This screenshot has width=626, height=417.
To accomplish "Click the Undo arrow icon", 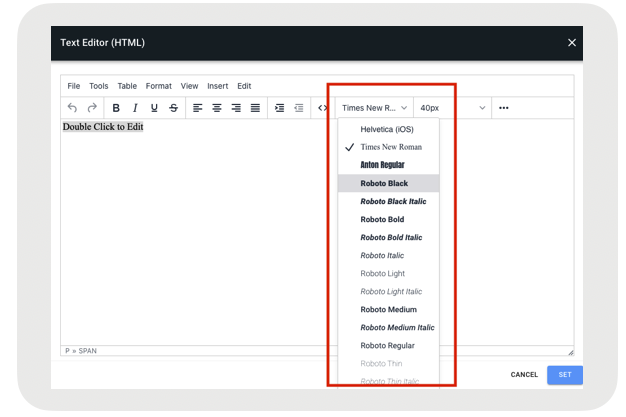I will (72, 108).
